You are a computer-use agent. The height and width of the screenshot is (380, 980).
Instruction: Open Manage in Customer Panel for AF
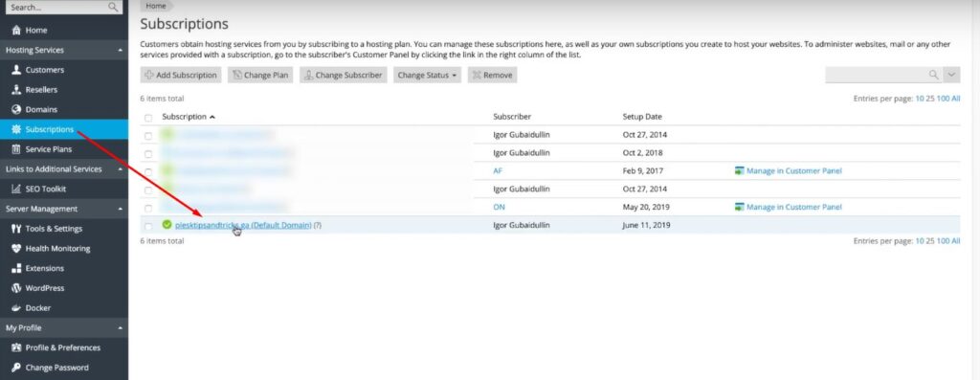click(793, 170)
